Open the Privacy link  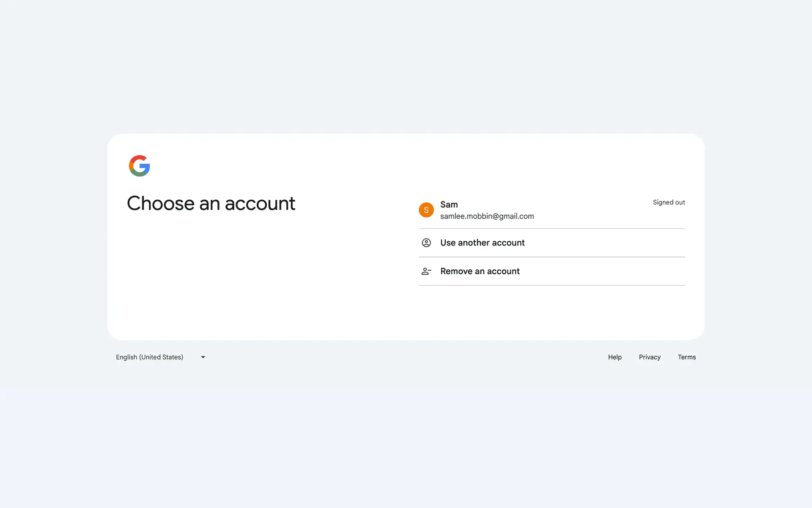coord(650,357)
